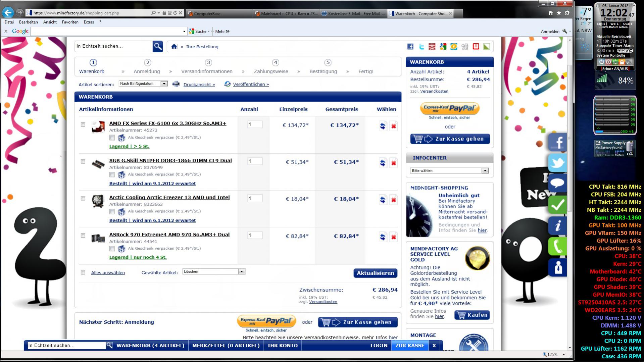Click 'Kaufen' for Service Level Gold

(x=472, y=315)
